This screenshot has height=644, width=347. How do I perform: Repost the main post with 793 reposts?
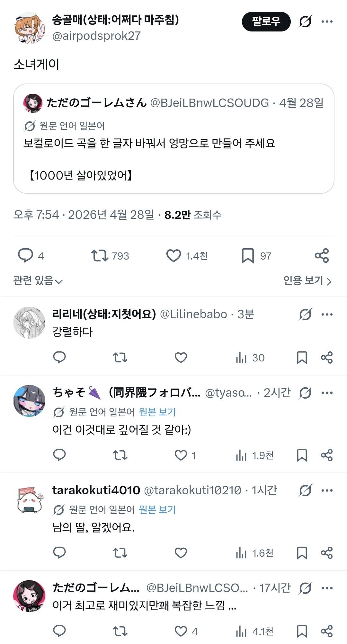tap(100, 256)
